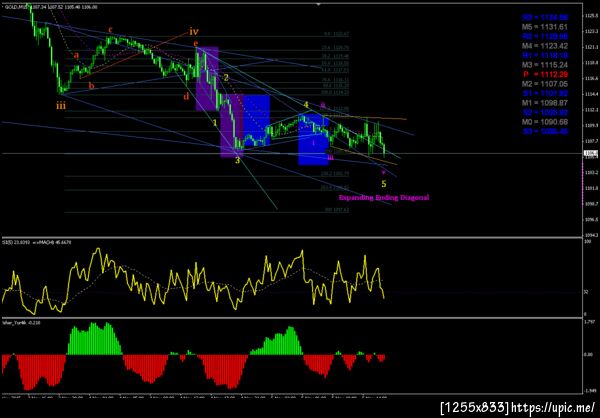
Task: Click the orange wave label e
Action: pos(196,43)
